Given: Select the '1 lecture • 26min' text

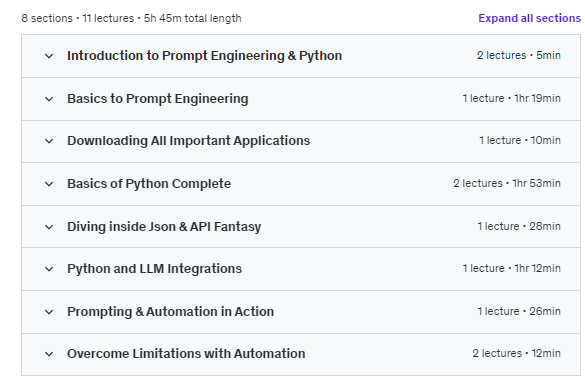Looking at the screenshot, I should pos(519,311).
